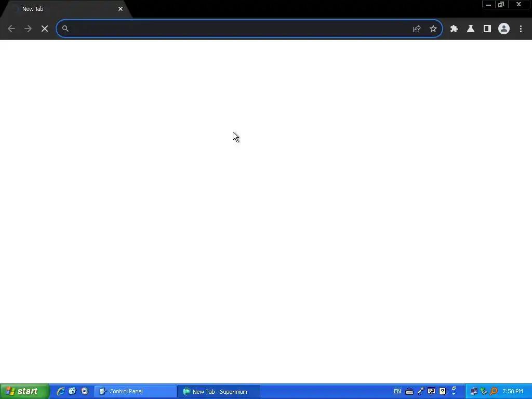Click the orange magnifier tray icon
The image size is (532, 399).
tap(494, 392)
